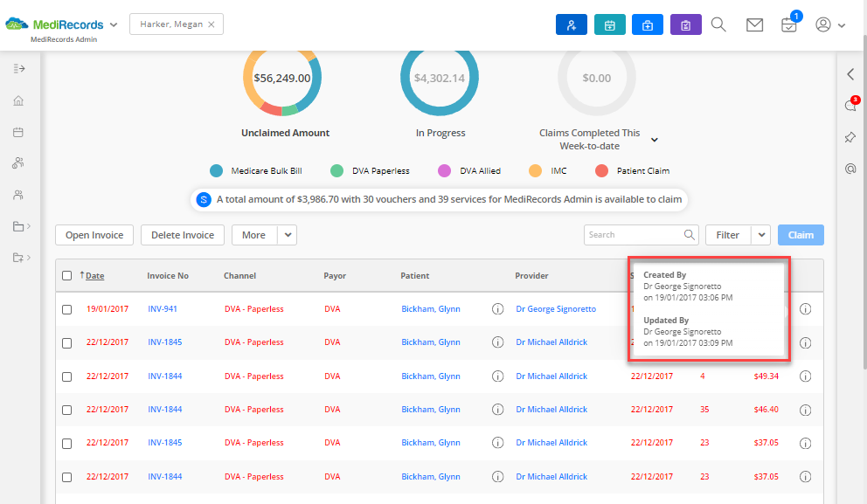Expand Claims Completed period dropdown
This screenshot has width=867, height=504.
click(x=654, y=140)
